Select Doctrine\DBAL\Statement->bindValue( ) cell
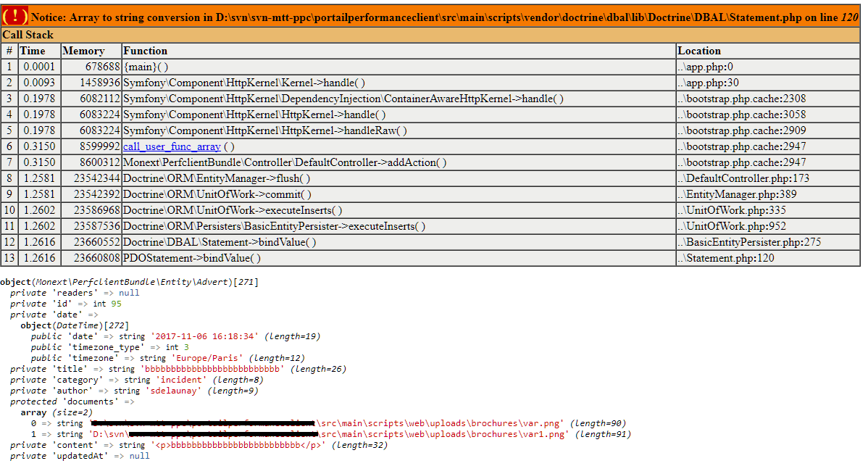868x466 pixels. coord(398,242)
